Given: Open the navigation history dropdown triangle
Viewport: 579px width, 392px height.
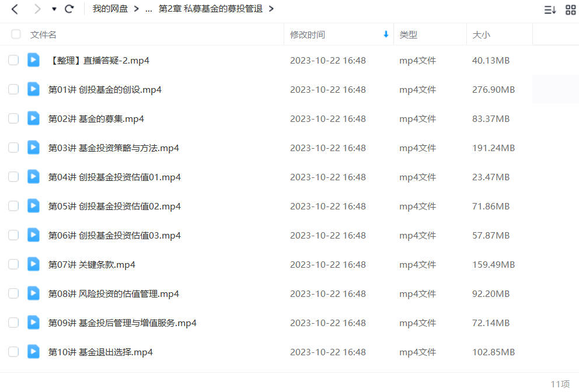Looking at the screenshot, I should click(x=54, y=9).
